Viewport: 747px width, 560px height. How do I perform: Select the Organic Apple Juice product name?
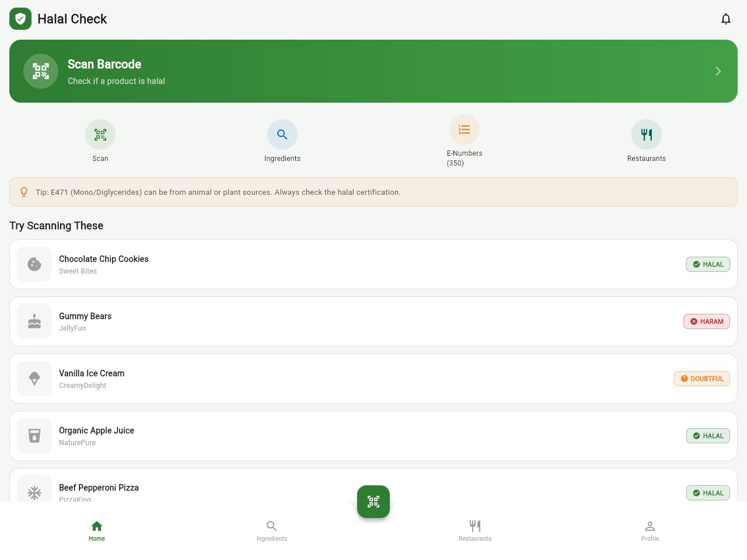tap(96, 430)
